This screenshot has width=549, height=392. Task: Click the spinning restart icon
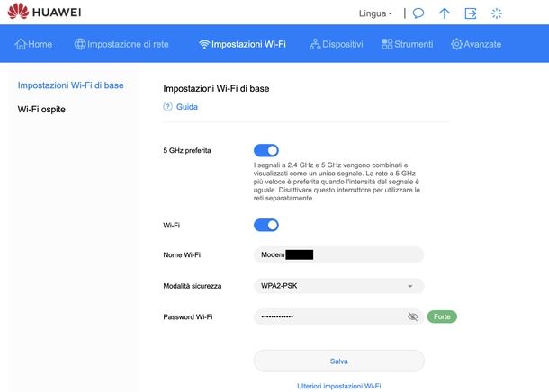tap(497, 13)
